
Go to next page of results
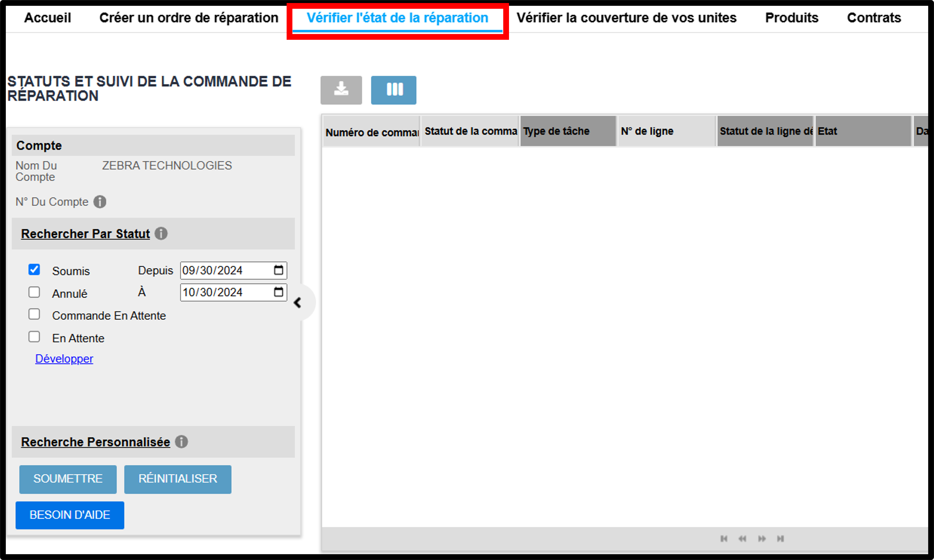[x=762, y=539]
